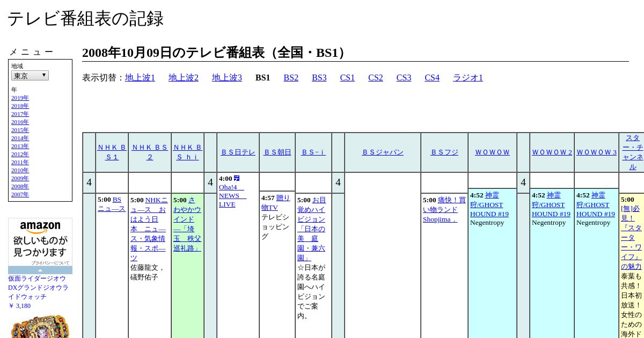Viewport: 644px width, 338px height.
Task: Open the 2011年 archive link
Action: [x=20, y=162]
